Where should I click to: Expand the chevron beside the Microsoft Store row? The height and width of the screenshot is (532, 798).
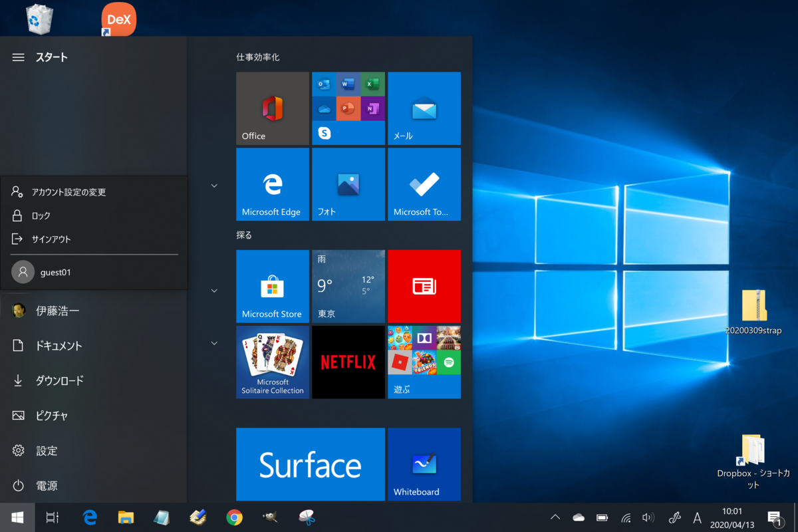pyautogui.click(x=214, y=291)
